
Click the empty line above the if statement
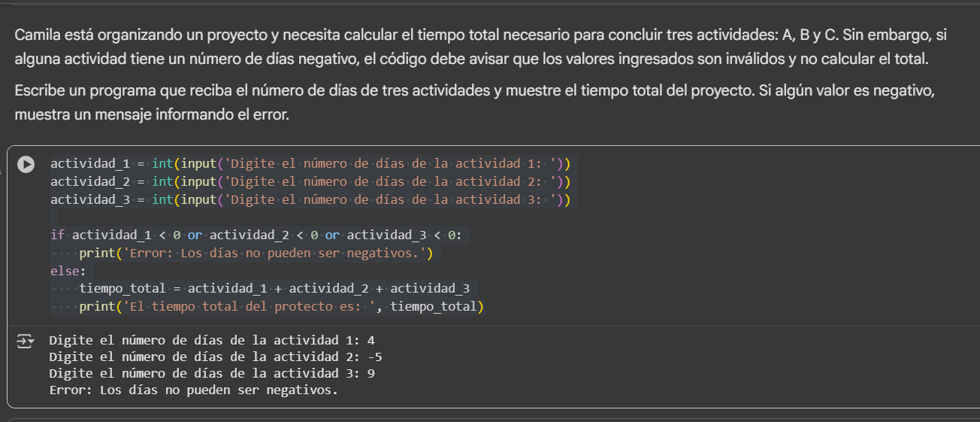coord(225,217)
